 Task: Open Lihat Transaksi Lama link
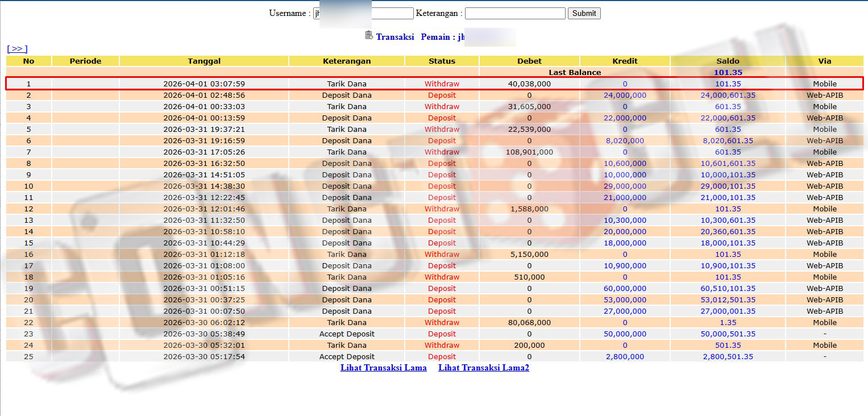click(x=384, y=368)
